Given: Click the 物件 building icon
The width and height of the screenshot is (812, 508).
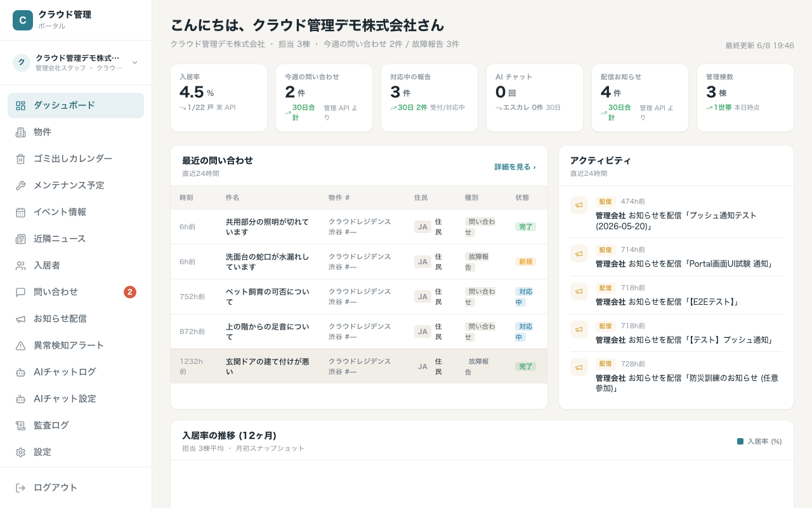Looking at the screenshot, I should coord(20,132).
